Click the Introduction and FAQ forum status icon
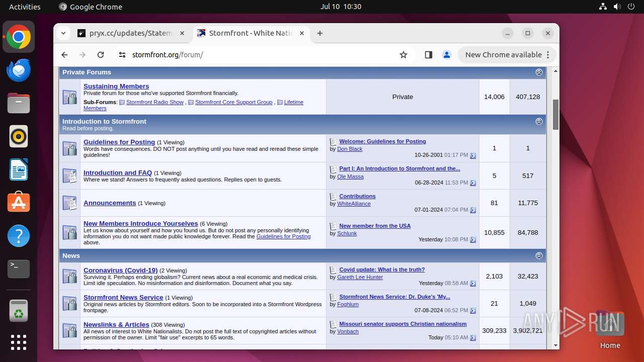Image resolution: width=644 pixels, height=362 pixels. click(x=69, y=175)
